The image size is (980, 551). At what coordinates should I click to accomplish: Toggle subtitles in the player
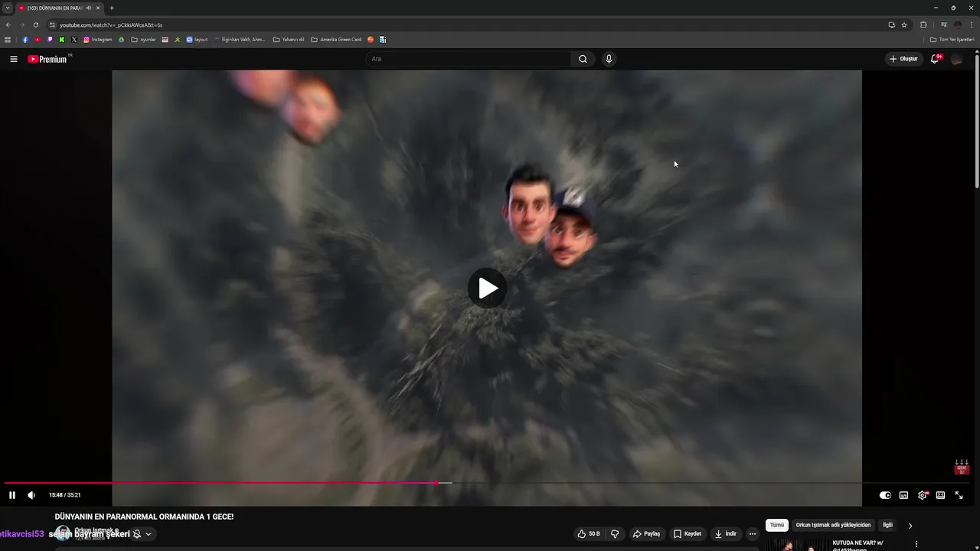pyautogui.click(x=903, y=495)
